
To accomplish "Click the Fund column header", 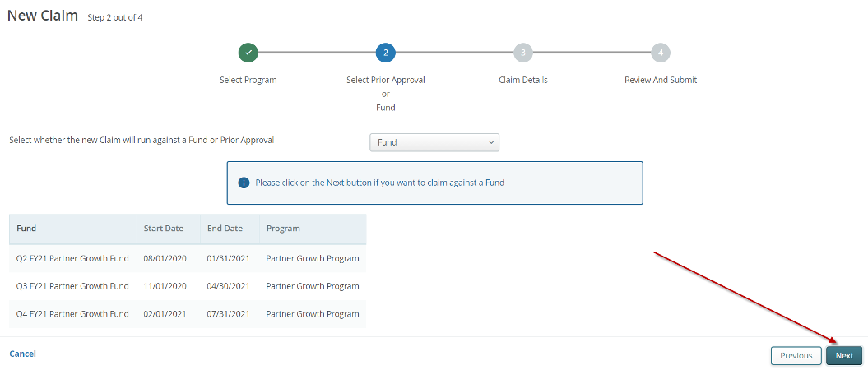I will click(26, 229).
